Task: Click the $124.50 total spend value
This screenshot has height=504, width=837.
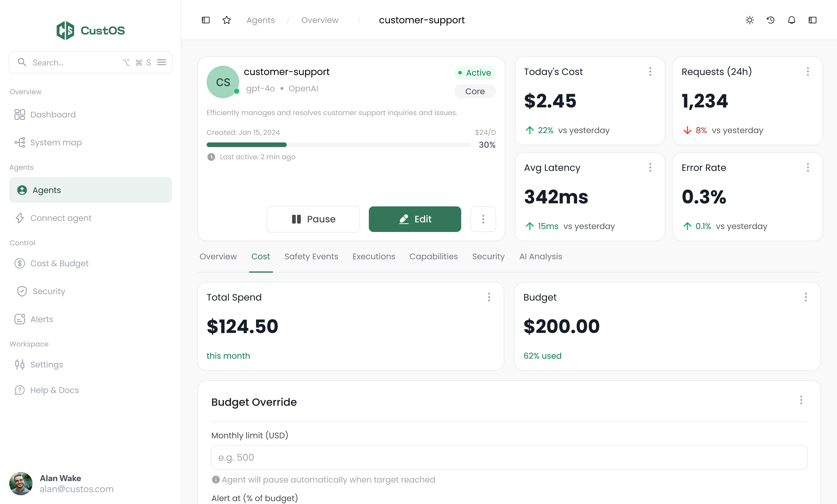Action: click(242, 326)
